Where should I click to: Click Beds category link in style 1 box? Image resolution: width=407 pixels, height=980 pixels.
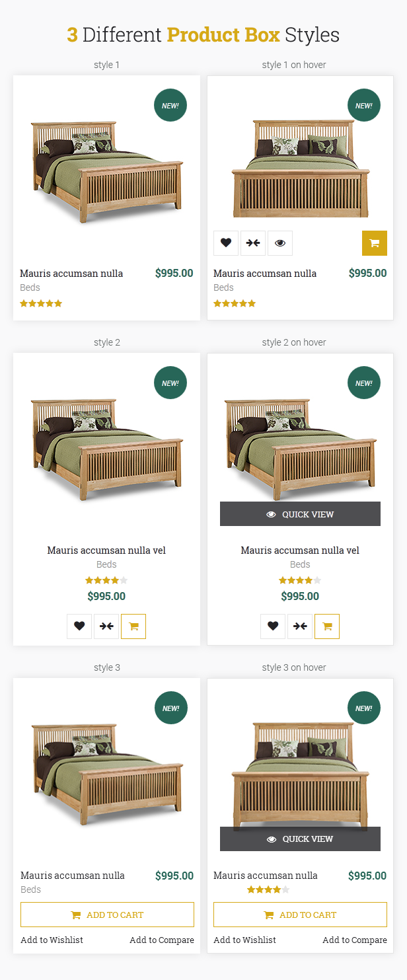30,287
